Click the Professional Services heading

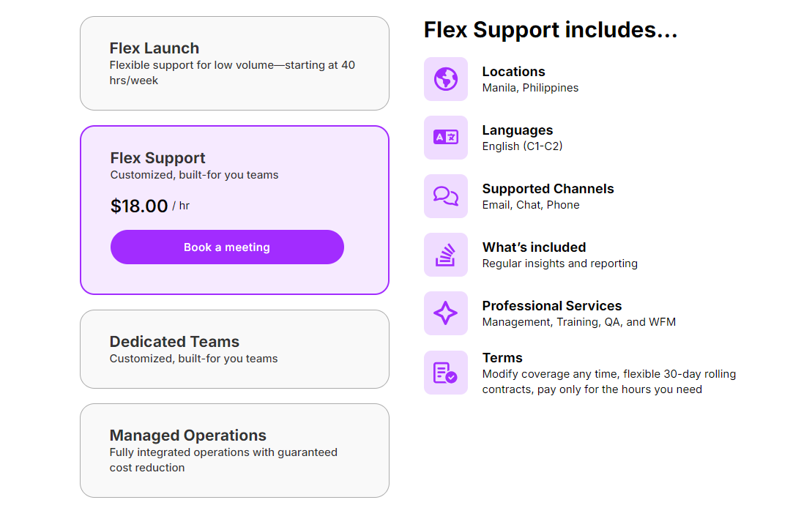[551, 305]
